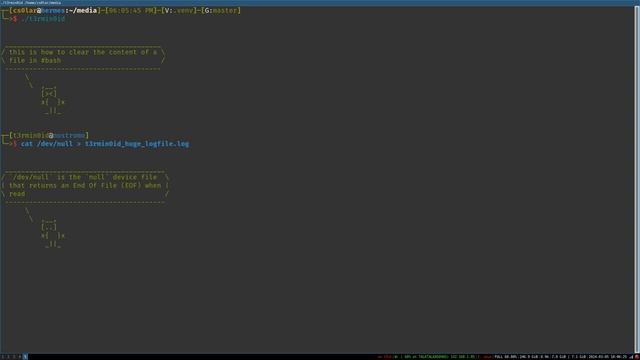Click the "FULL" battery status bar entry
The width and height of the screenshot is (640, 360).
click(x=505, y=357)
